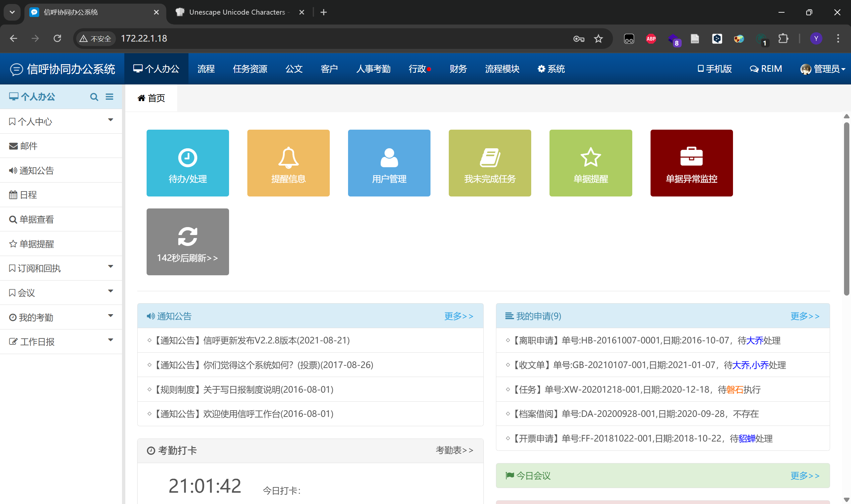Image resolution: width=851 pixels, height=504 pixels.
Task: Toggle the sidebar hamburger menu icon
Action: tap(109, 97)
